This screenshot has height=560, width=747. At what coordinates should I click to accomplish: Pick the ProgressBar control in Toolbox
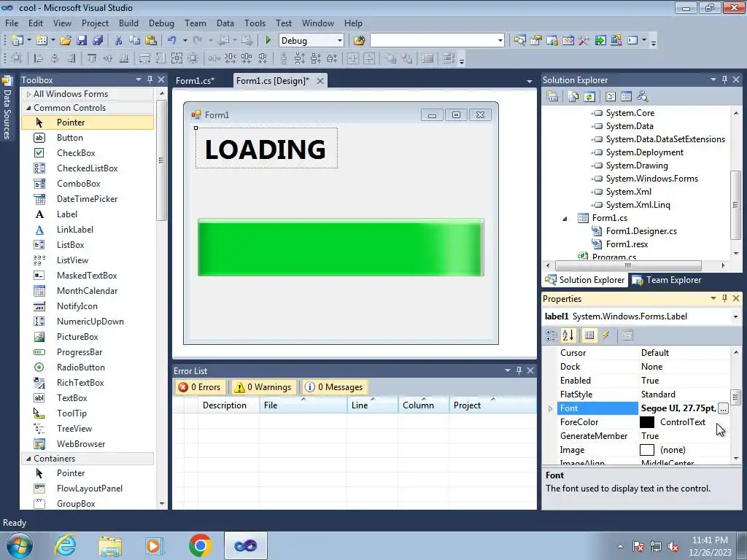click(80, 352)
